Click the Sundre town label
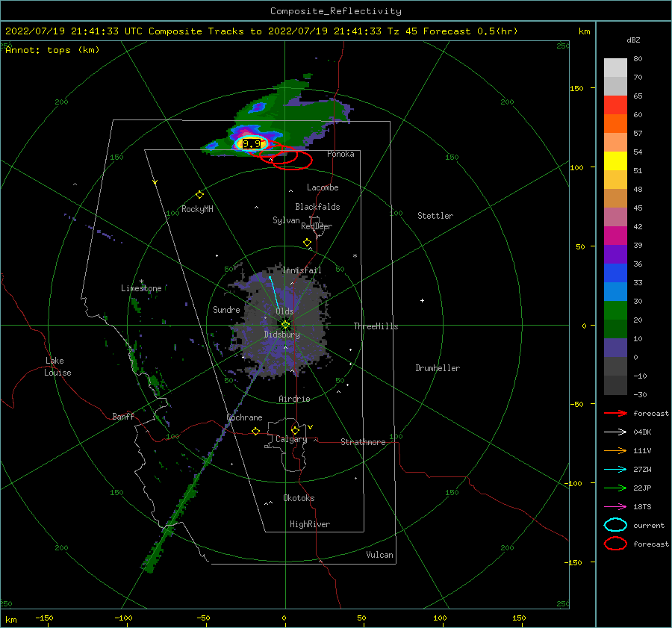This screenshot has width=672, height=628. pyautogui.click(x=226, y=309)
